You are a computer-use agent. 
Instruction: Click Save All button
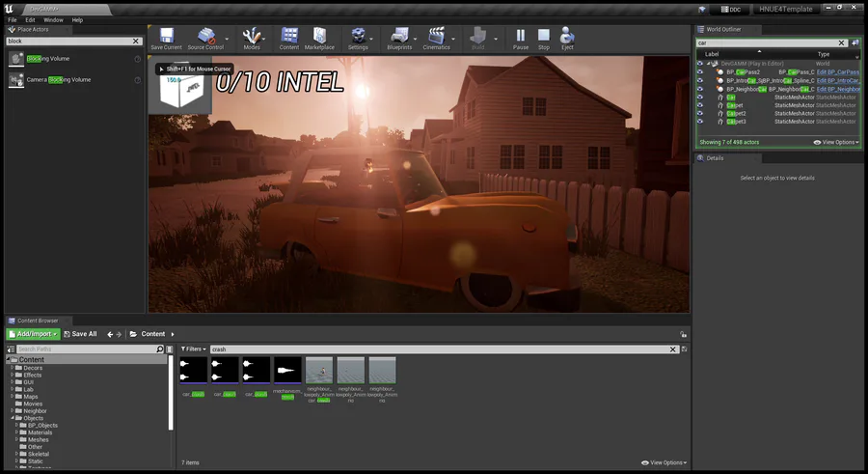(80, 334)
